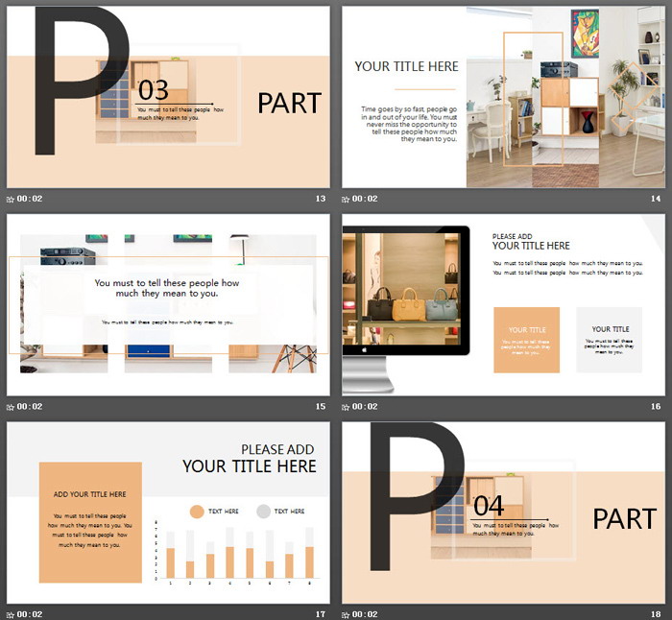Screen dimensions: 672x620
Task: Click slide number 15 label
Action: pos(321,406)
